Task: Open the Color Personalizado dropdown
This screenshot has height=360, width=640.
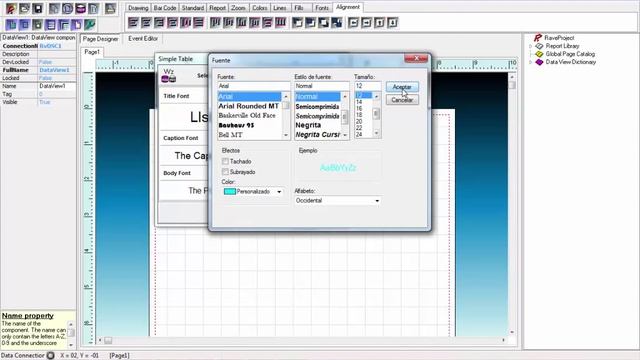Action: point(280,191)
